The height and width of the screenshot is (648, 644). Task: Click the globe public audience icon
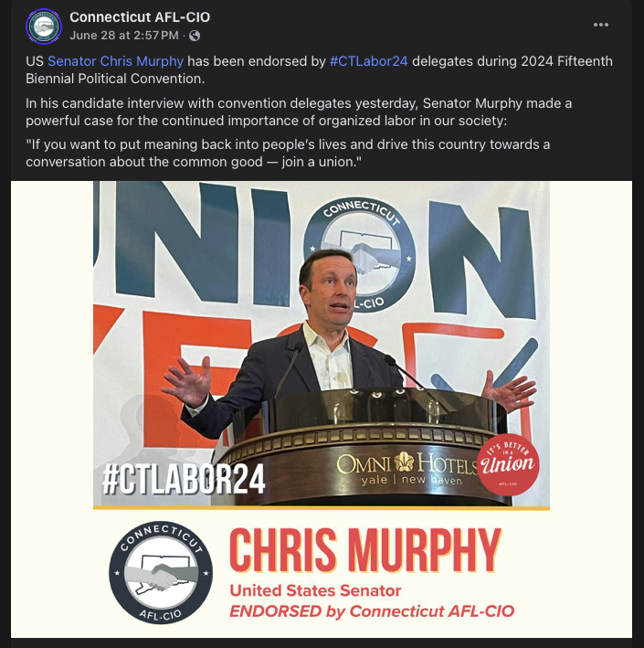195,36
